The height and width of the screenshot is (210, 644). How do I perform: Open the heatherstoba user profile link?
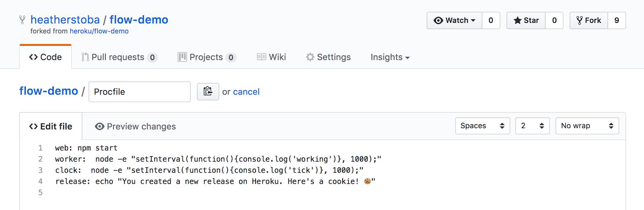point(65,20)
